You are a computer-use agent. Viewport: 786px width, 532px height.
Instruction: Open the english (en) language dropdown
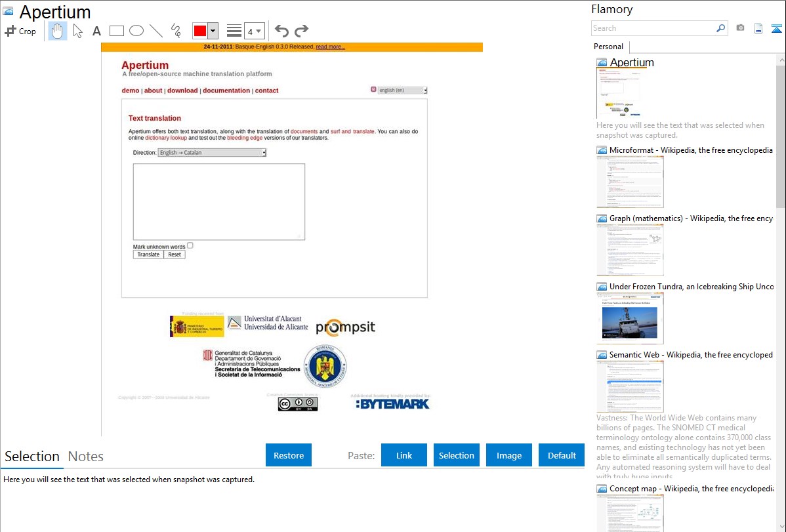(x=402, y=91)
